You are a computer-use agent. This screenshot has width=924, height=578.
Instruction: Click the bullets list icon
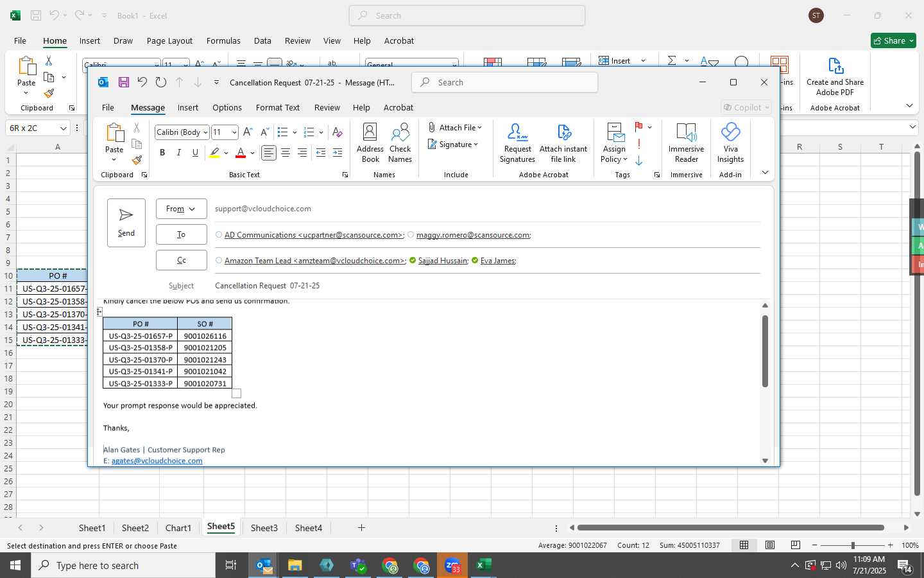pyautogui.click(x=283, y=132)
